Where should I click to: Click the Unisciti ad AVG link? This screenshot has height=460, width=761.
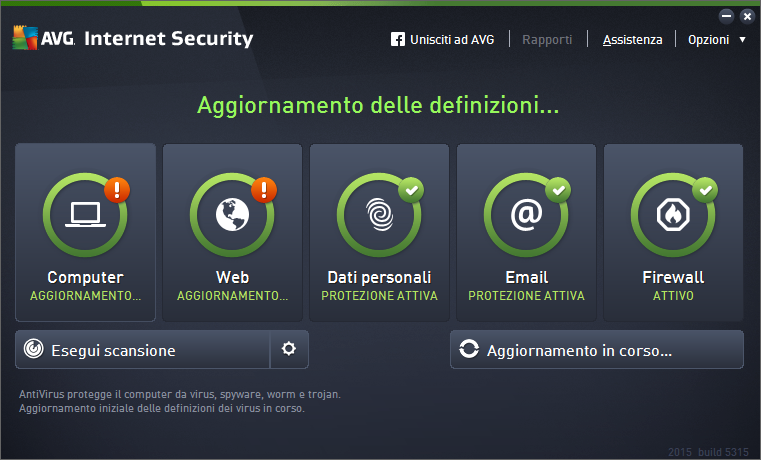pyautogui.click(x=452, y=39)
